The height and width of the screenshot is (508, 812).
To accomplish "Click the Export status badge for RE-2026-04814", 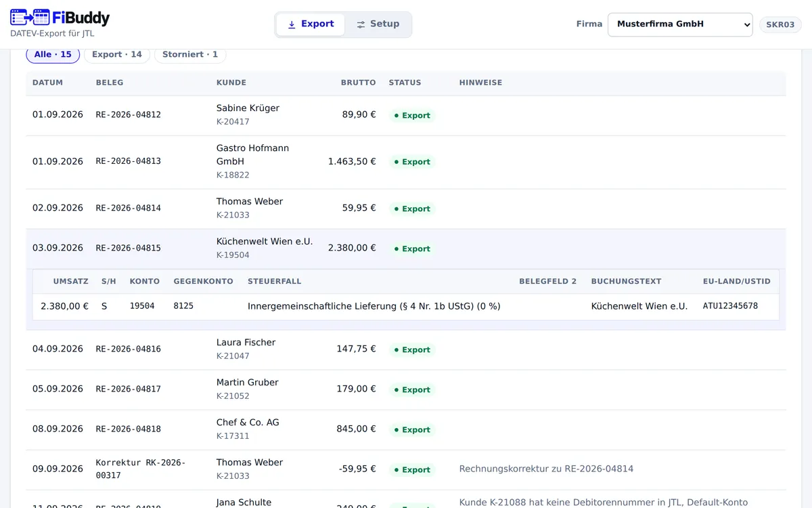I will [412, 209].
